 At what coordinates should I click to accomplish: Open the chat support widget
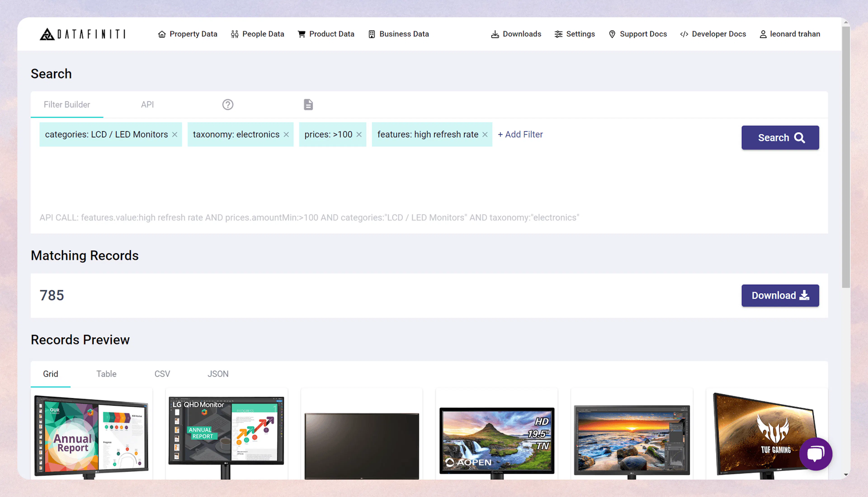tap(816, 454)
